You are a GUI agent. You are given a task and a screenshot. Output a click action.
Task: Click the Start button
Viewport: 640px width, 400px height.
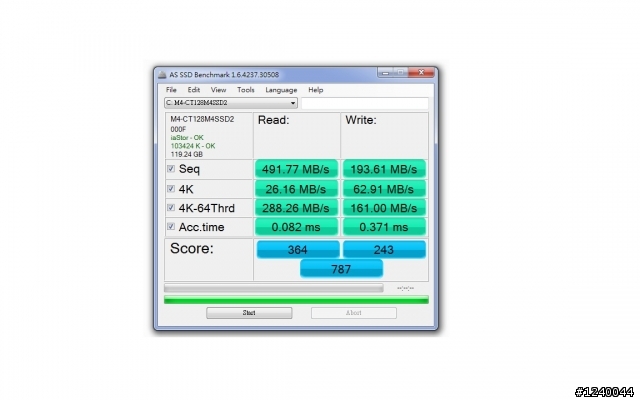click(249, 313)
